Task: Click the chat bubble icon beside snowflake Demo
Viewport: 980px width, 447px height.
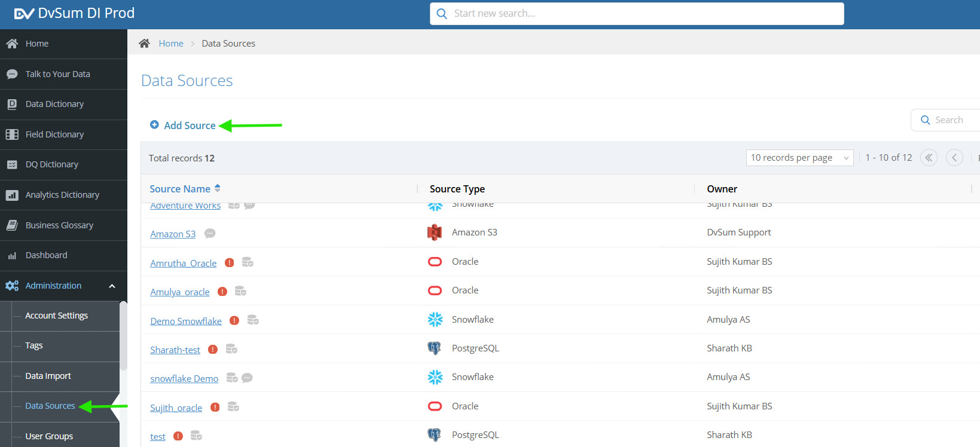Action: click(247, 378)
